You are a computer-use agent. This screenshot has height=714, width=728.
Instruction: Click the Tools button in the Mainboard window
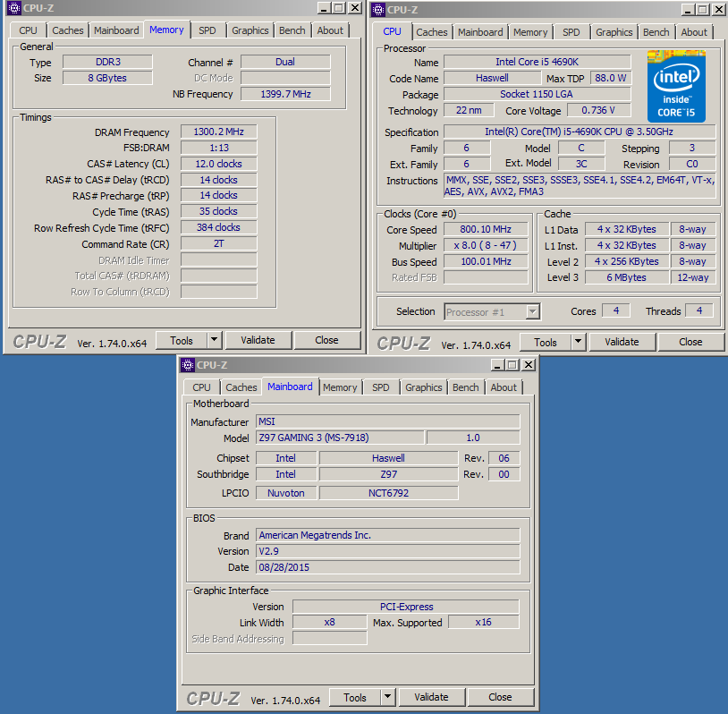click(x=355, y=697)
